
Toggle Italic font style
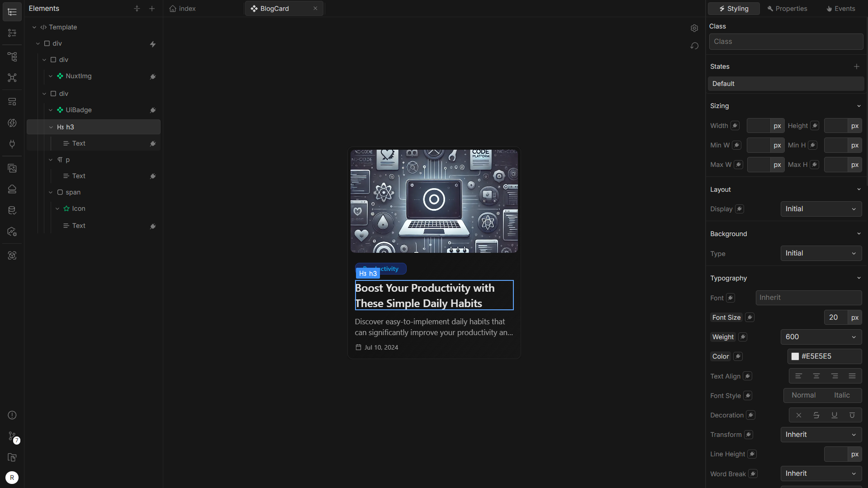coord(842,395)
